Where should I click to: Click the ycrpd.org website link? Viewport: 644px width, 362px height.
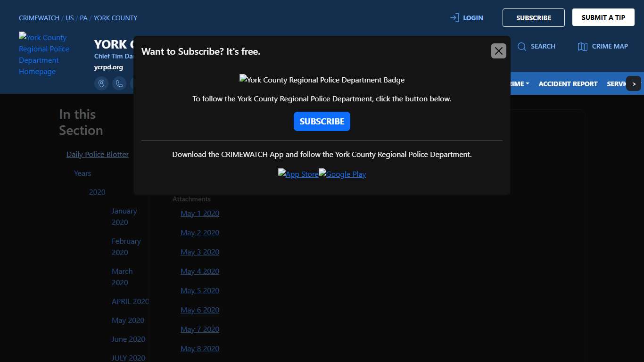(108, 67)
